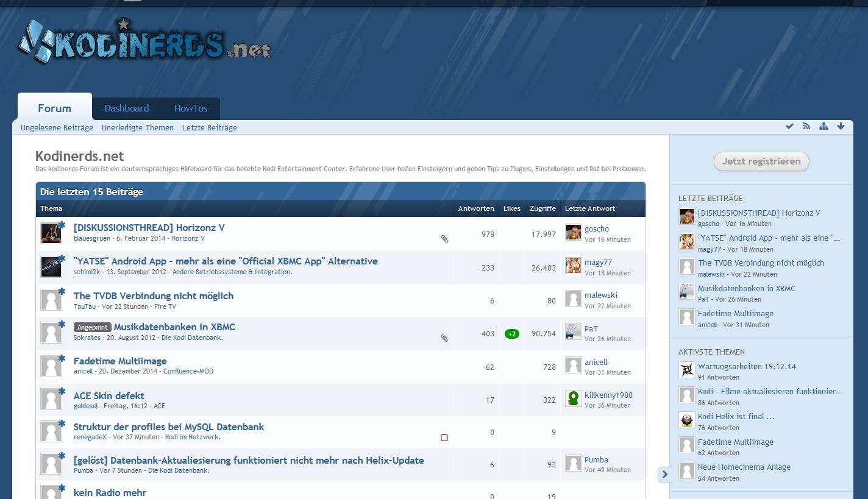The image size is (868, 499).
Task: Click magy77 avatar in Letzte Antwort column
Action: tap(573, 266)
